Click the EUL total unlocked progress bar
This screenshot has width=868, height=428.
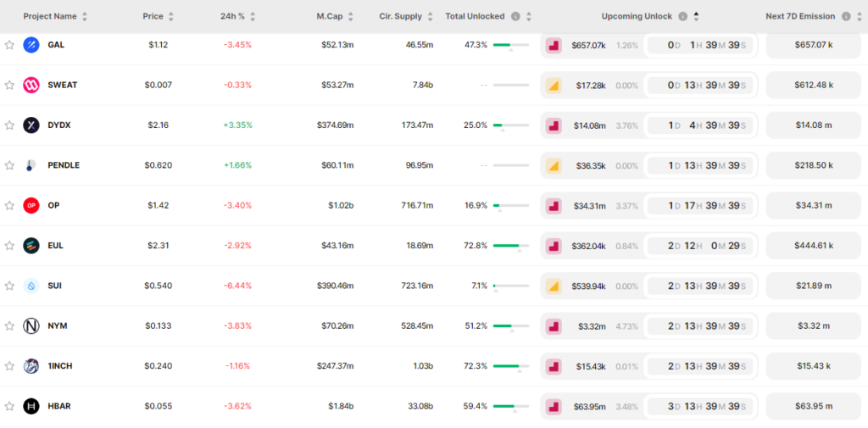coord(510,246)
